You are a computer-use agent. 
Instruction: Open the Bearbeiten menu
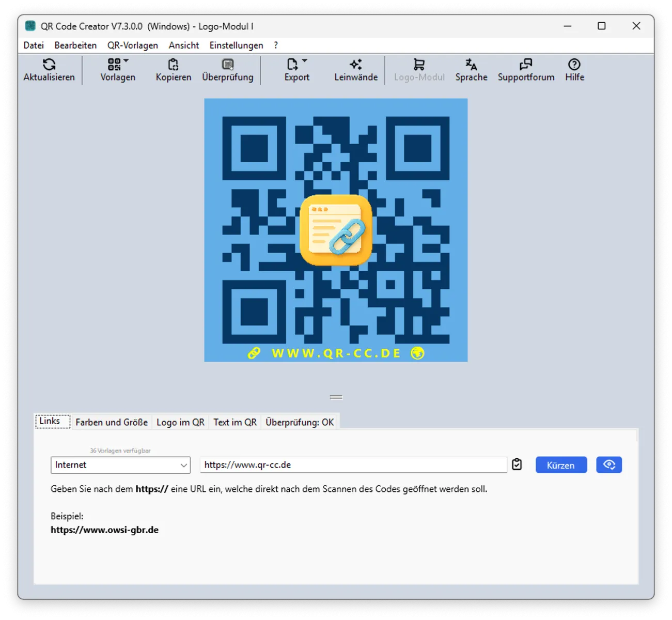(75, 45)
